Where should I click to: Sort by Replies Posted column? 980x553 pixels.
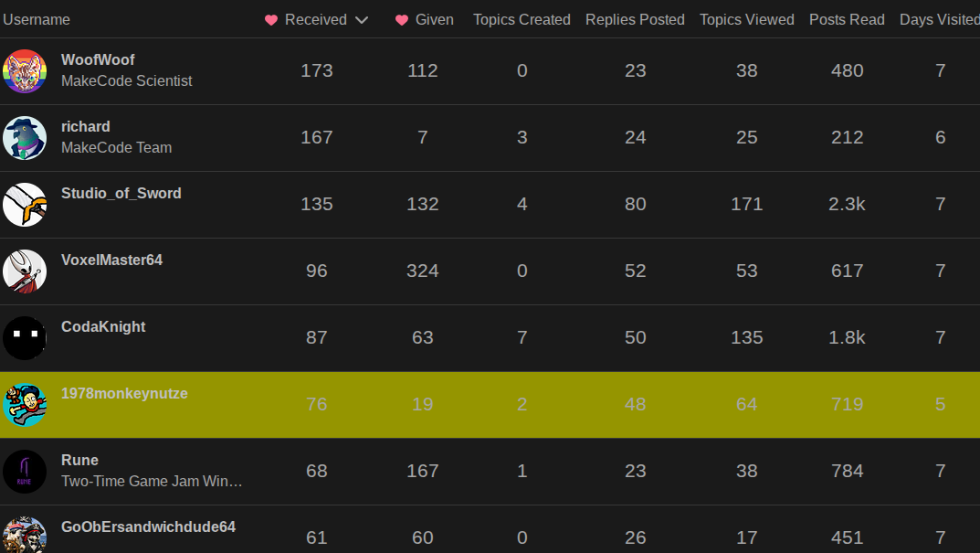635,20
